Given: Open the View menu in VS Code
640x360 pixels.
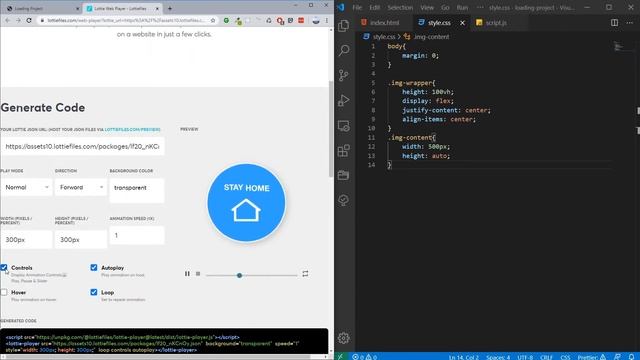Looking at the screenshot, I should click(427, 7).
